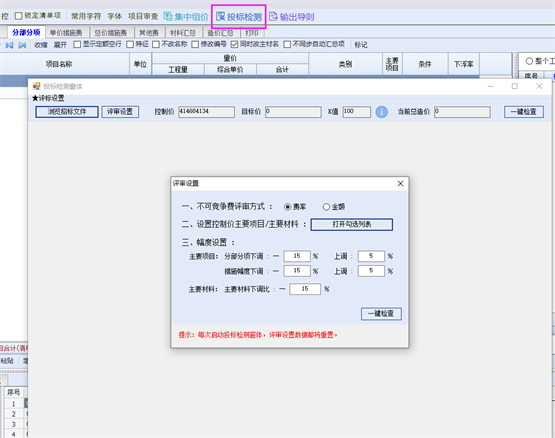Open the 输出导则 toolbar item
Screen dimensions: 555x438
coord(292,17)
